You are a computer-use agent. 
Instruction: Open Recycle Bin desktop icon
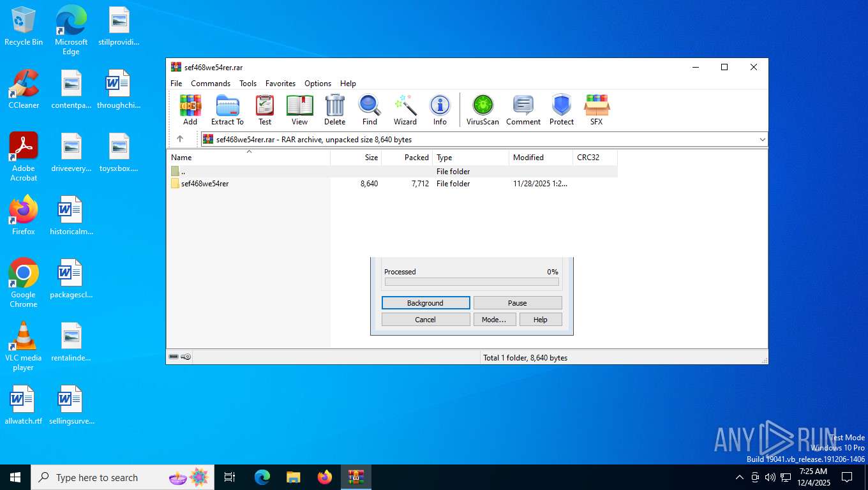24,26
